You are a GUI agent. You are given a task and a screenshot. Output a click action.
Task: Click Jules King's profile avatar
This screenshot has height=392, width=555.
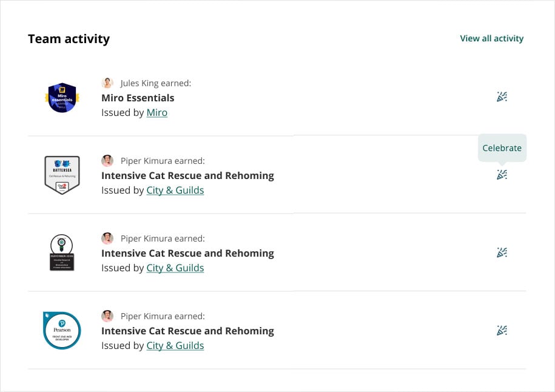pyautogui.click(x=107, y=83)
